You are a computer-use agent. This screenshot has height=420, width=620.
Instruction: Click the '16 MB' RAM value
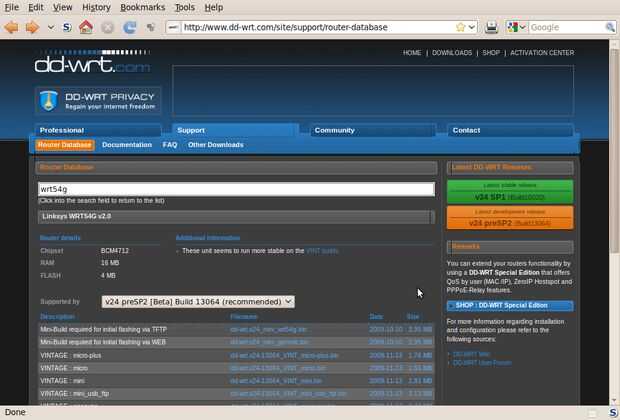[x=110, y=263]
